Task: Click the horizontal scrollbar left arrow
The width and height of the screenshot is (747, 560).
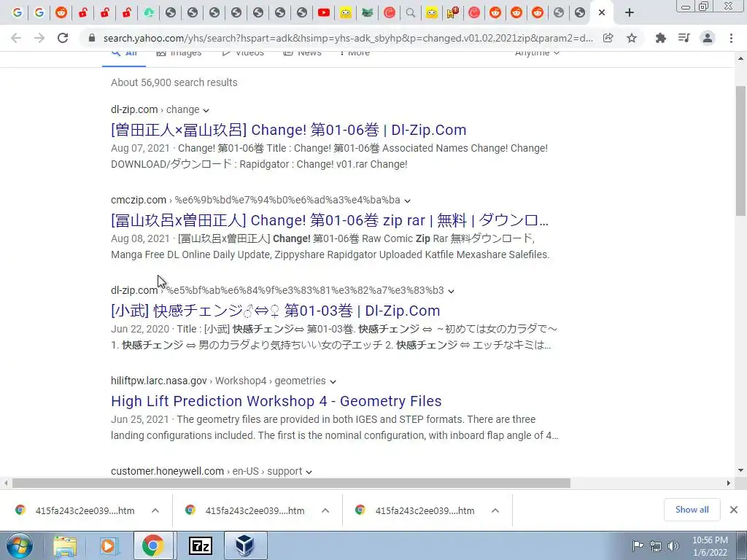Action: (6, 483)
